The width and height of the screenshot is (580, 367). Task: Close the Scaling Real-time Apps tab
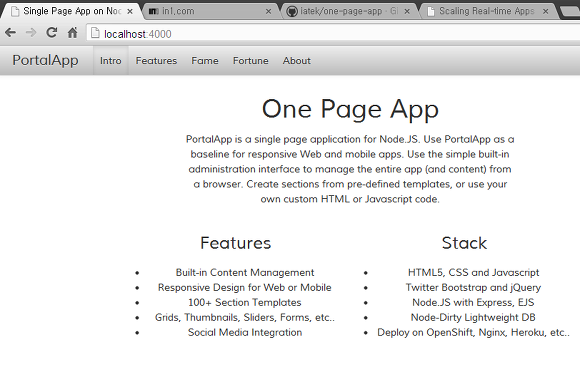546,11
